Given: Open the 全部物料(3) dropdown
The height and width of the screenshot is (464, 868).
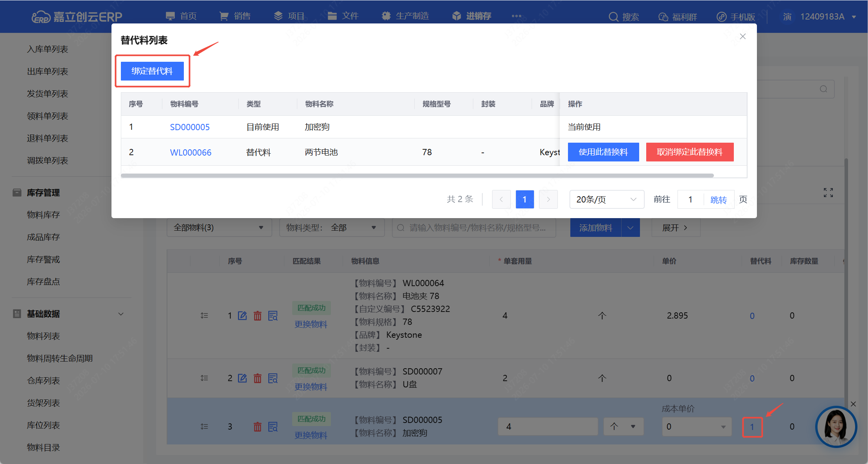Looking at the screenshot, I should 219,228.
